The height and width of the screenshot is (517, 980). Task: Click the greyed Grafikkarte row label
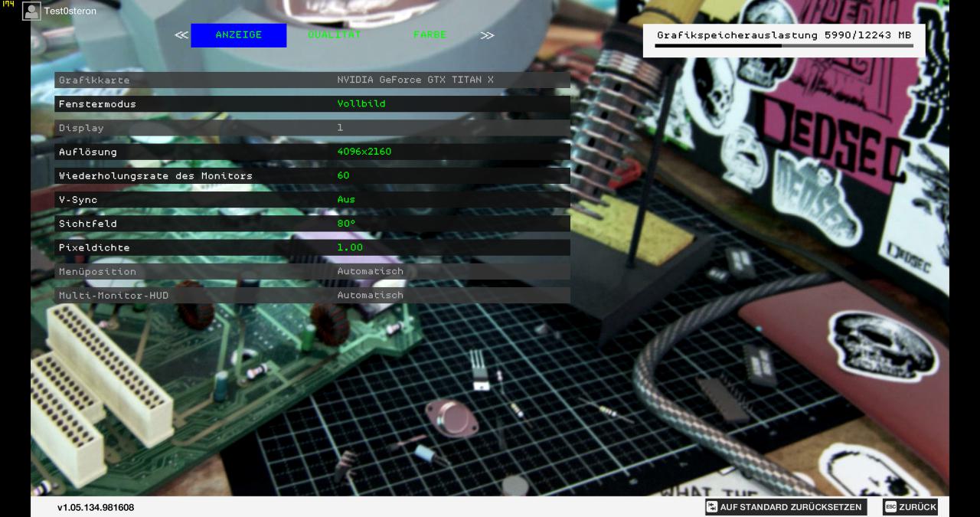click(x=94, y=80)
